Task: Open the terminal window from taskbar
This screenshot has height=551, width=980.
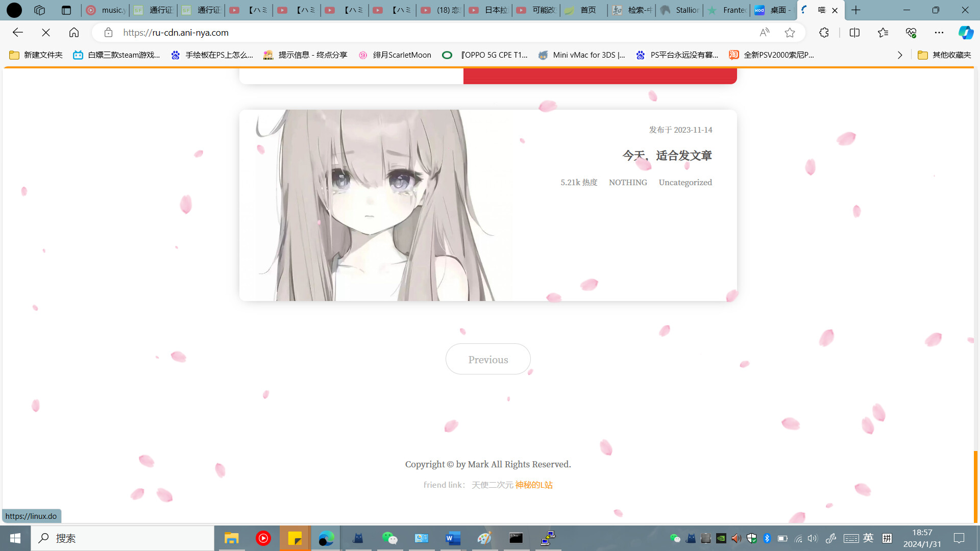Action: coord(516,538)
